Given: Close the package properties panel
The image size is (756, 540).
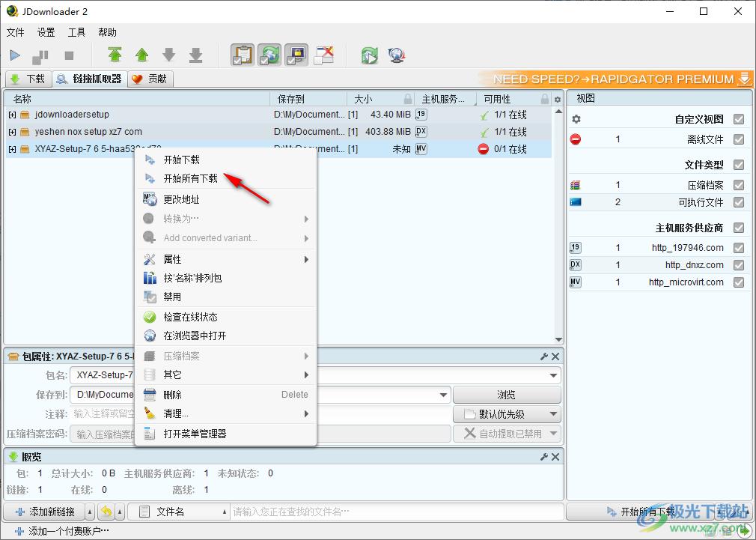Looking at the screenshot, I should click(x=555, y=357).
